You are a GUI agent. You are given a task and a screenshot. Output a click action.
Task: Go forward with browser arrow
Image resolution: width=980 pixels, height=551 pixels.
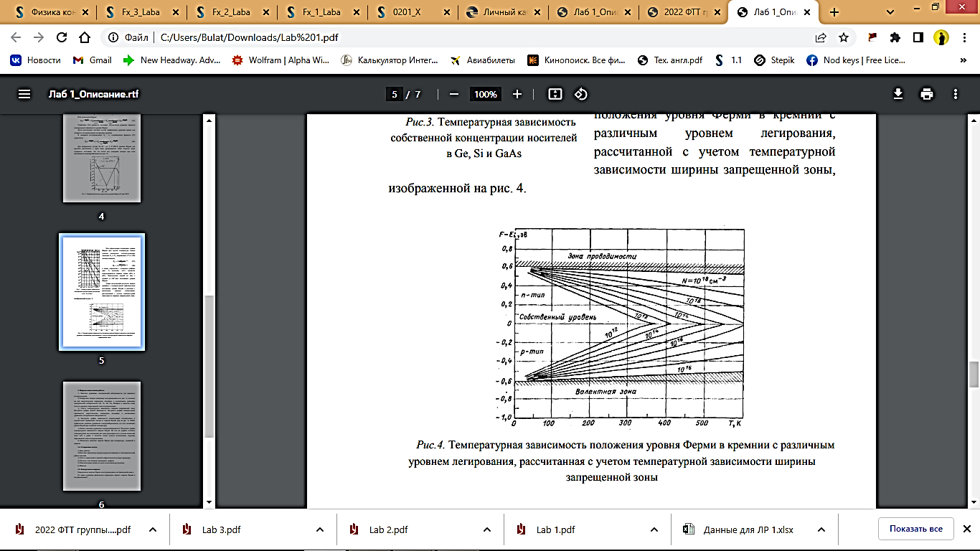point(39,37)
